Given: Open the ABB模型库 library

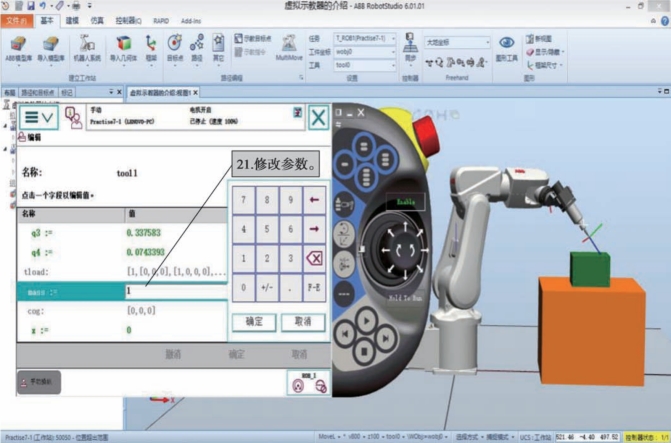Looking at the screenshot, I should (x=18, y=49).
